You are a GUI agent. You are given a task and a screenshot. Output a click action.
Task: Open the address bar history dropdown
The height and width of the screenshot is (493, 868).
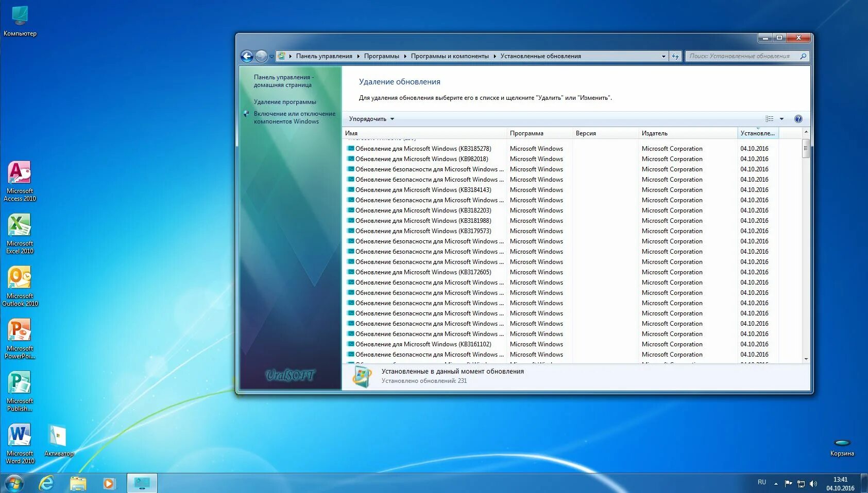(663, 56)
